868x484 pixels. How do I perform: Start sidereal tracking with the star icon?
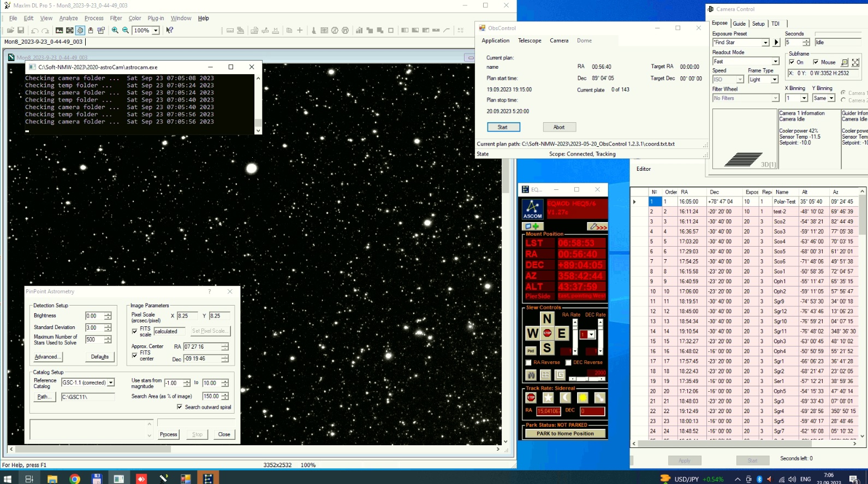(548, 397)
